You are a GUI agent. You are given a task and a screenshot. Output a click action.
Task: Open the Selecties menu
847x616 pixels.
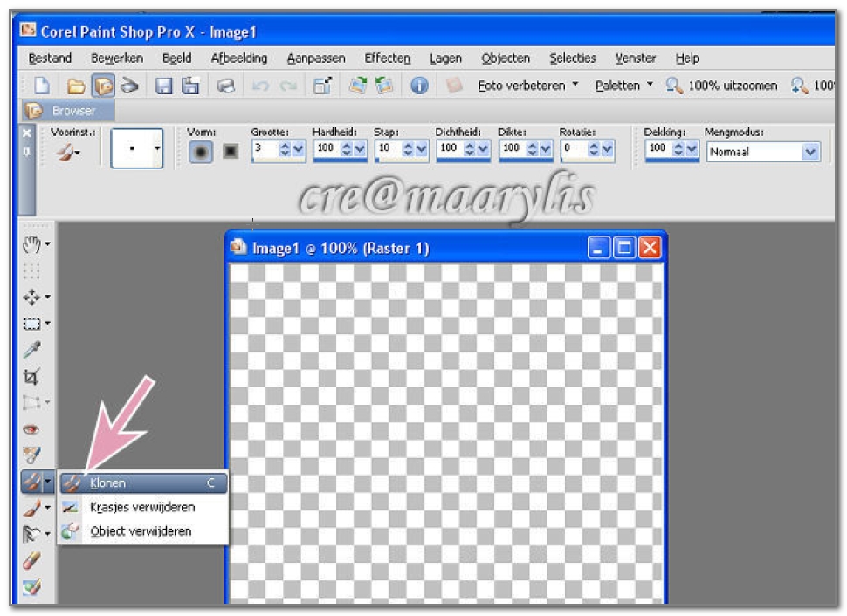pyautogui.click(x=573, y=58)
